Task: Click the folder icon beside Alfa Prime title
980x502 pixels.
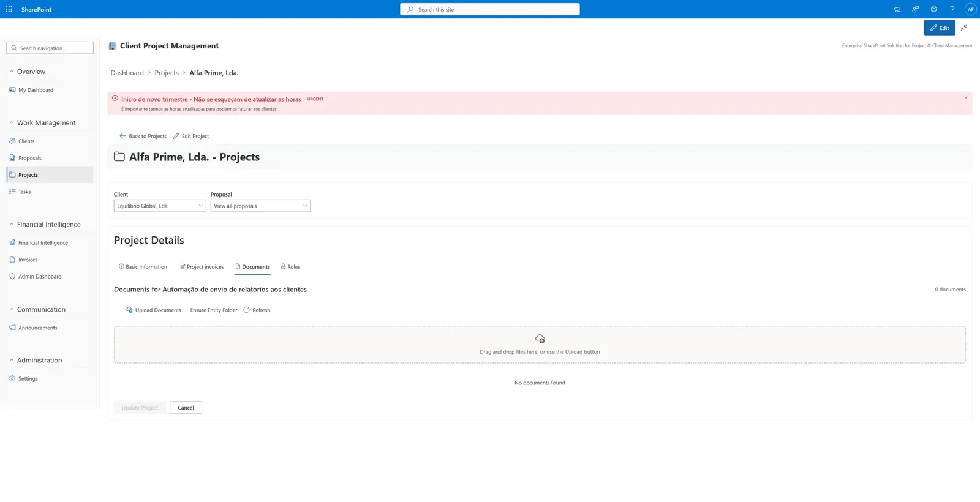Action: pos(119,157)
